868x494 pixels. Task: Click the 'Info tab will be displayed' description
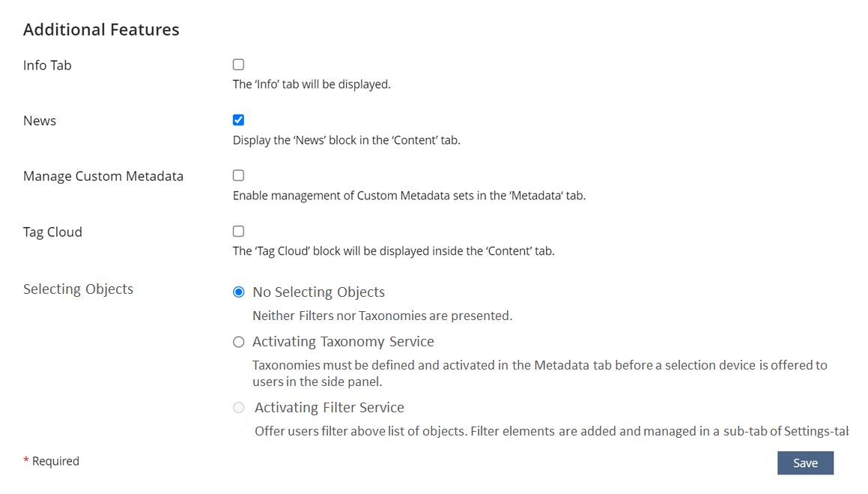click(x=312, y=85)
